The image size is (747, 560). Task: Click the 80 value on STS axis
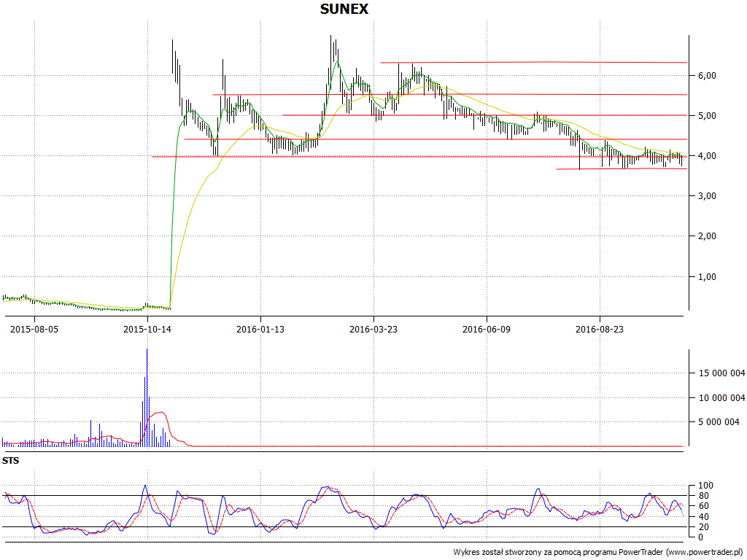click(x=703, y=496)
